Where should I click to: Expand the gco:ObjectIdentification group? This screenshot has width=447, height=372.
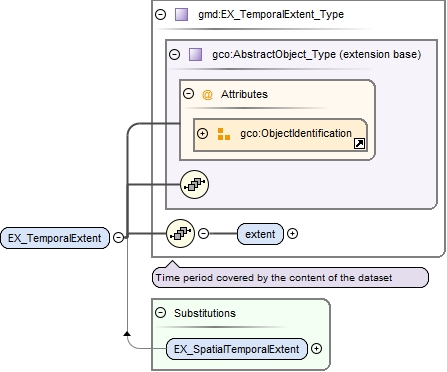(202, 133)
